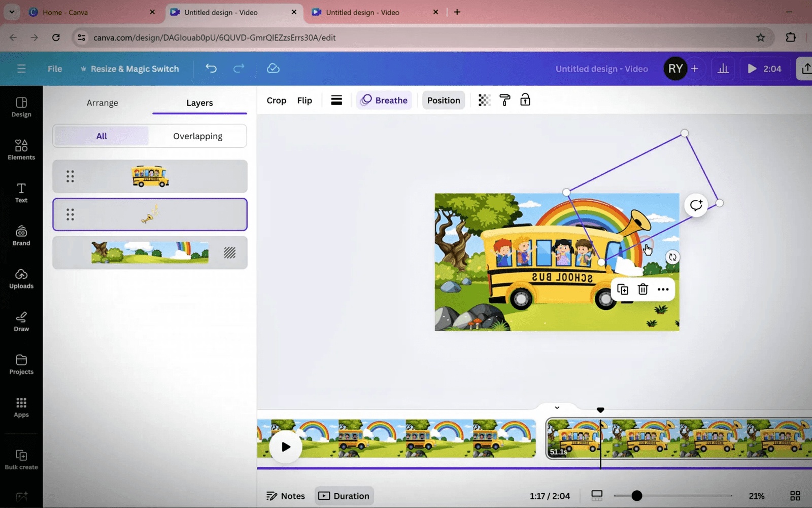This screenshot has width=812, height=508.
Task: Open a new browser tab
Action: 457,12
